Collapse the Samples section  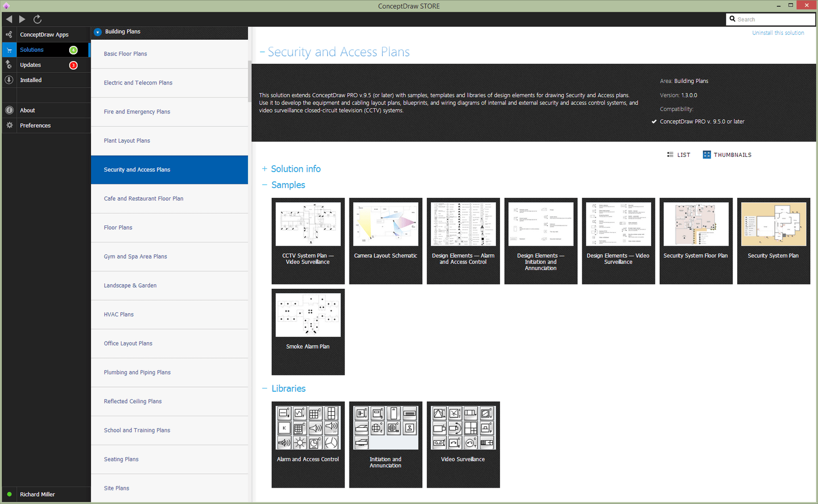point(264,185)
